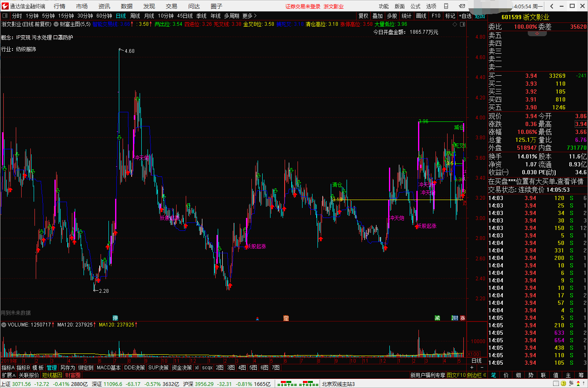Click the red-green market breadth indicator icon
The height and width of the screenshot is (388, 588).
(x=298, y=384)
